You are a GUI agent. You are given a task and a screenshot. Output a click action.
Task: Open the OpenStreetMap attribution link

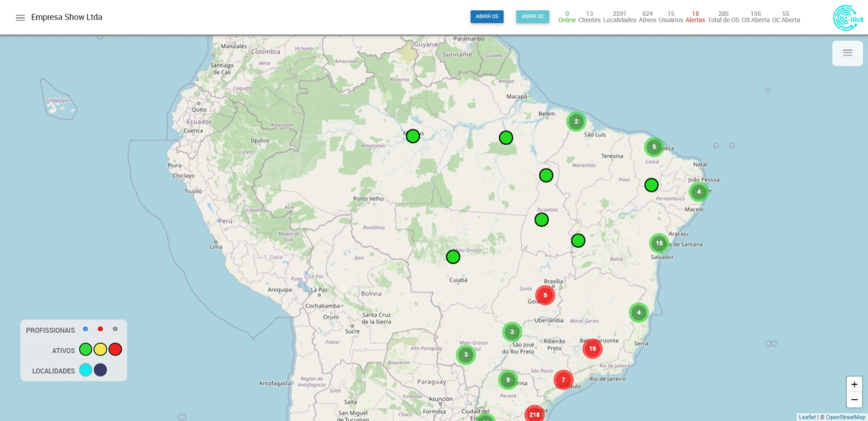[845, 417]
